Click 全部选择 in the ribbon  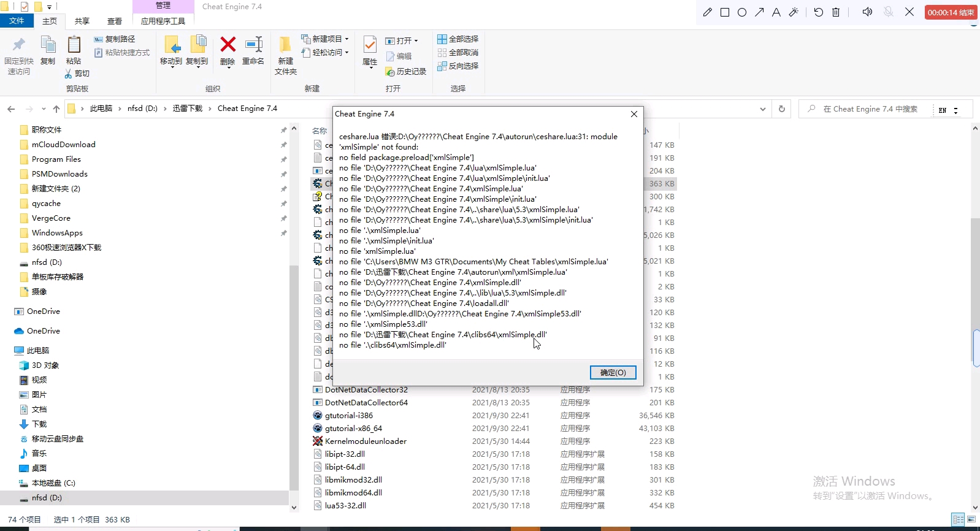click(x=457, y=39)
